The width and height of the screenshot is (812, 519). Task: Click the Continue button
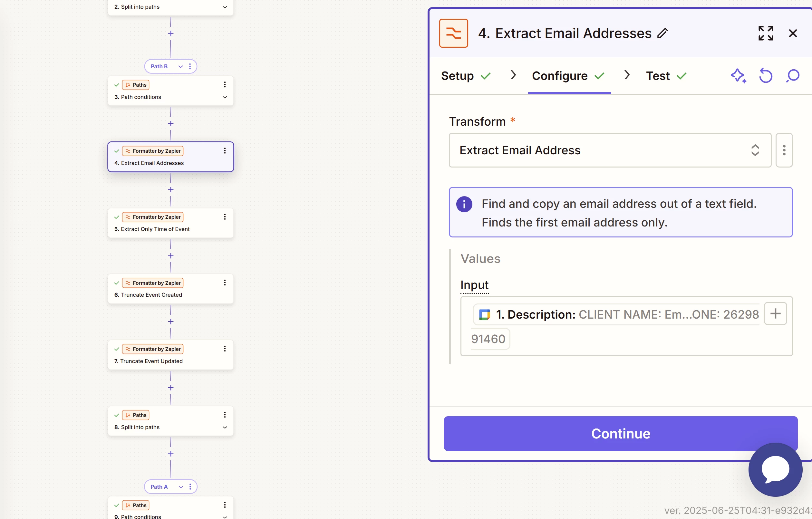point(621,433)
